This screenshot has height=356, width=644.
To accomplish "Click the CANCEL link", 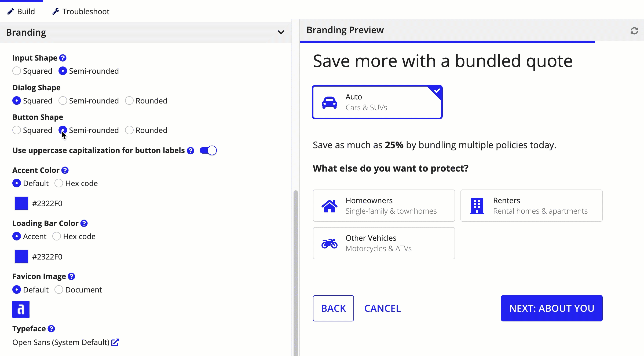I will pos(383,308).
